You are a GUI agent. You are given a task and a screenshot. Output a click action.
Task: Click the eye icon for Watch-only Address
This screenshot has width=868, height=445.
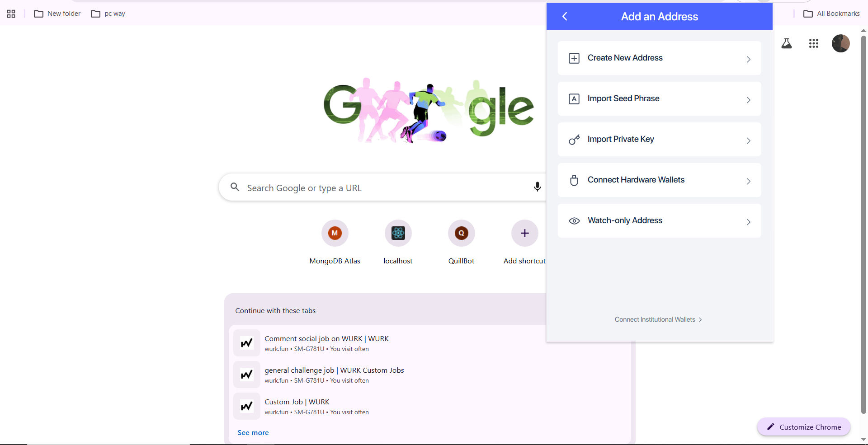pyautogui.click(x=574, y=221)
